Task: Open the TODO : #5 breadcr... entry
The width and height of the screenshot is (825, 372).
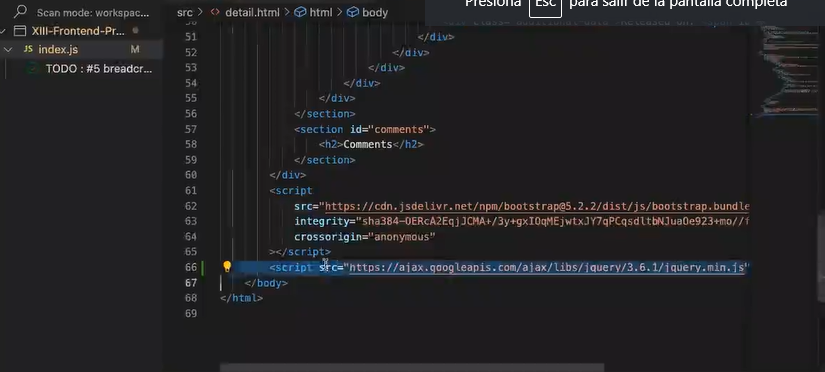Action: [x=99, y=69]
